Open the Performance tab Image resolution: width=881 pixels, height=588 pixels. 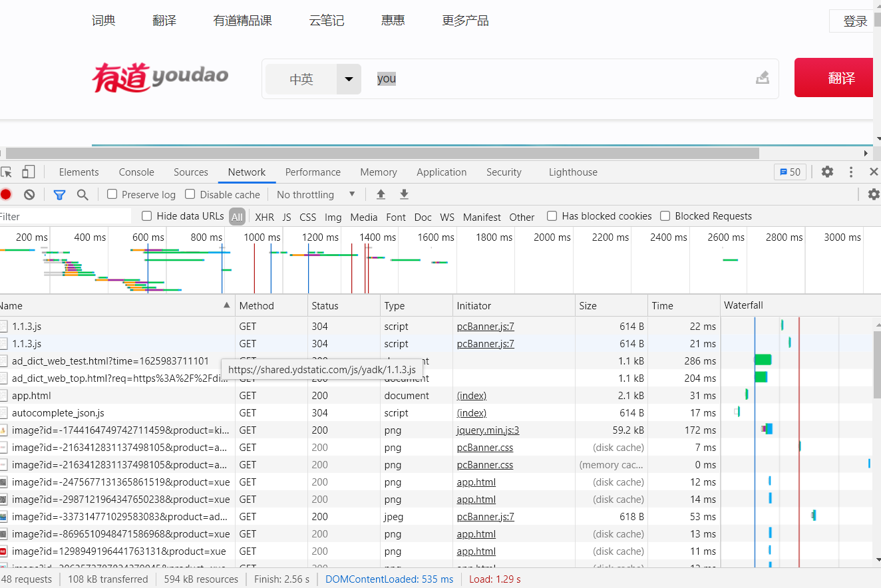coord(313,172)
